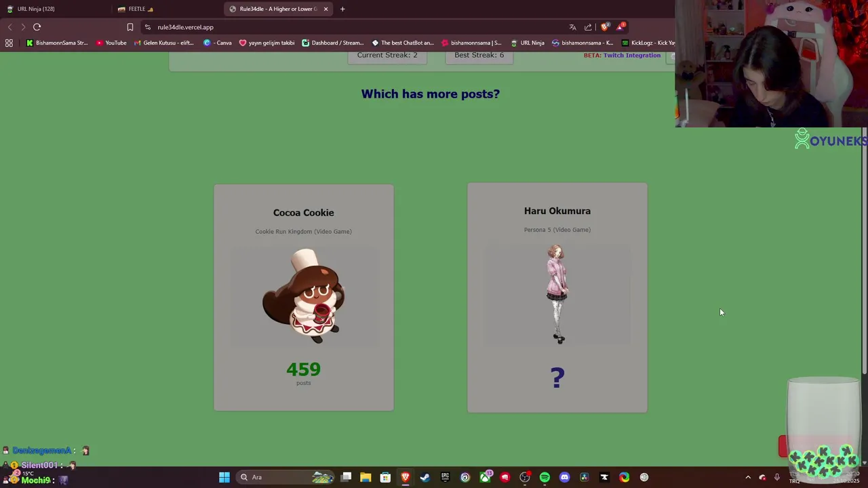Open the YouTube bookmark
The image size is (868, 488).
point(111,43)
